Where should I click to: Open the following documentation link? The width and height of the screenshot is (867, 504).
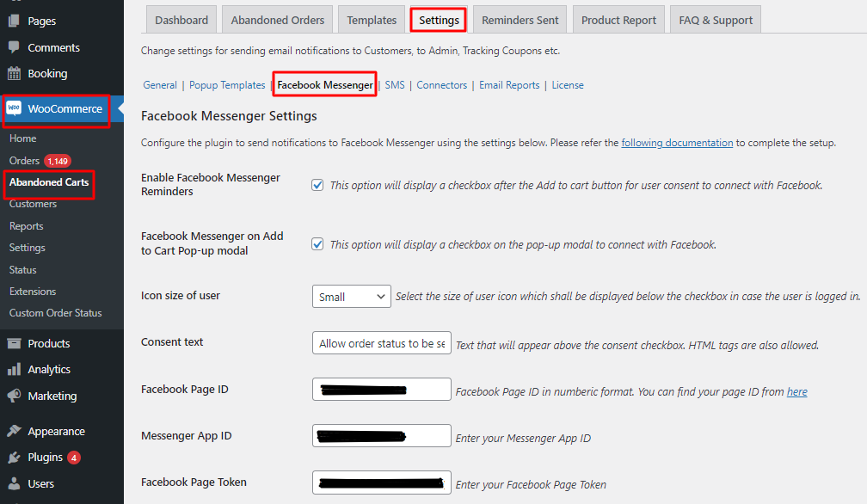[x=677, y=143]
